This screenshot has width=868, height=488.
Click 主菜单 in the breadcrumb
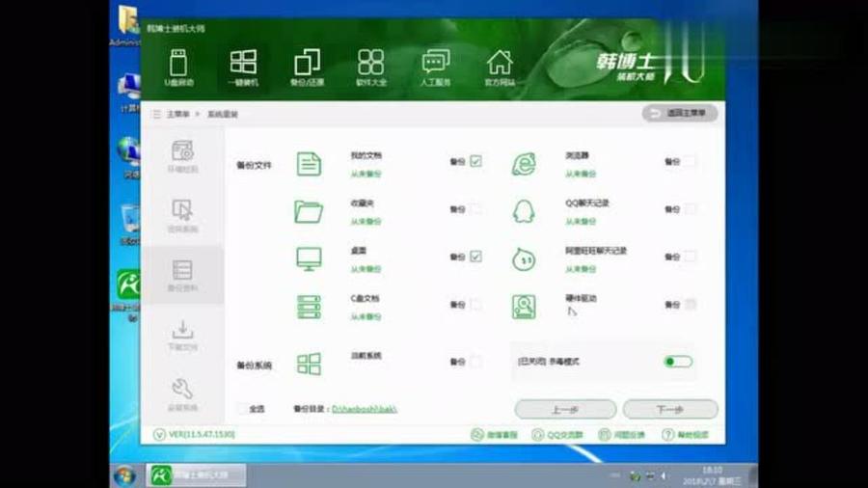(177, 114)
